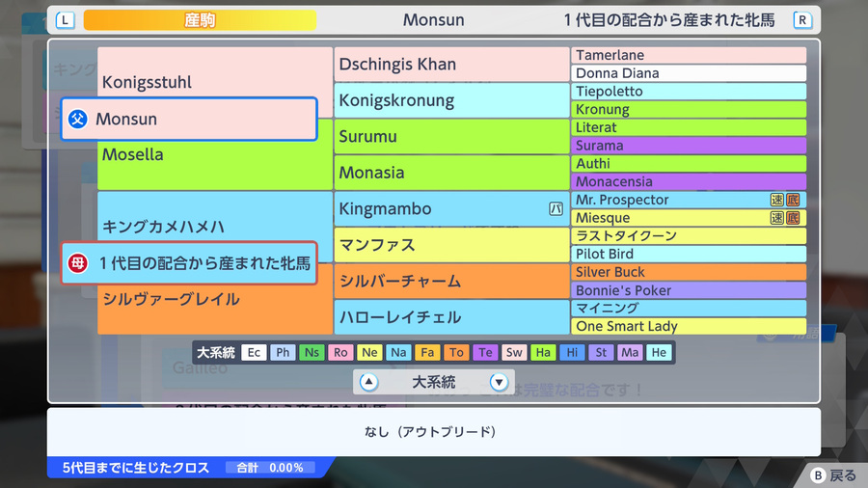
Task: Select the Ec lineage swatch
Action: pyautogui.click(x=254, y=352)
